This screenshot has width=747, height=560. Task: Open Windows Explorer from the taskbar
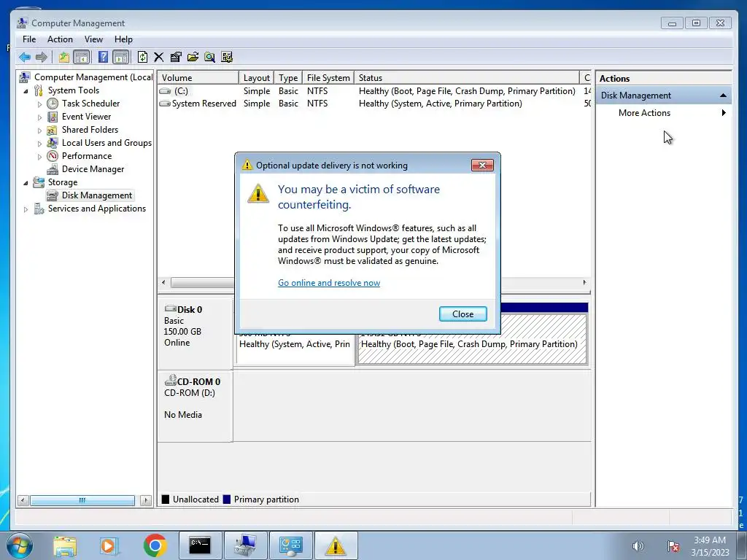[65, 545]
